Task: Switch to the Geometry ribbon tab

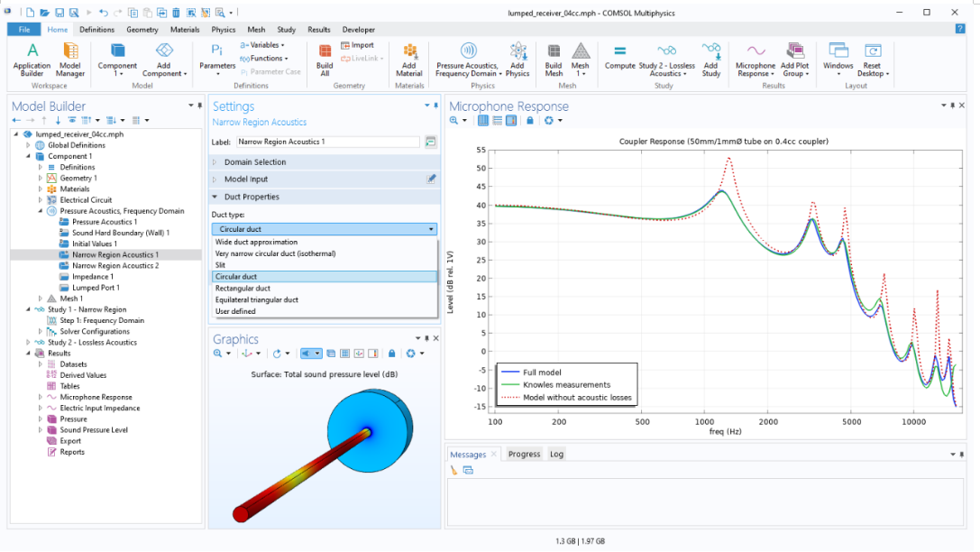Action: (142, 30)
